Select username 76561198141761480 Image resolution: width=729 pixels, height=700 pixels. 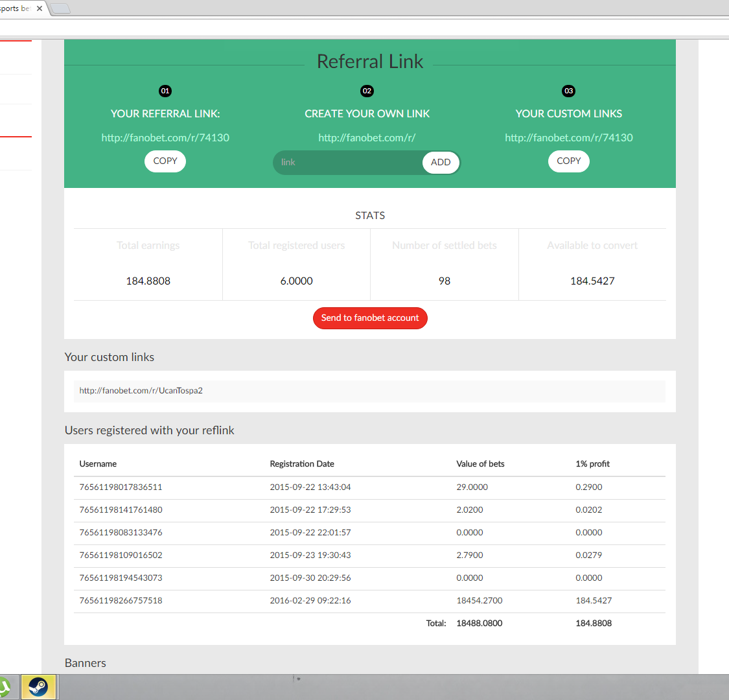[x=121, y=509]
